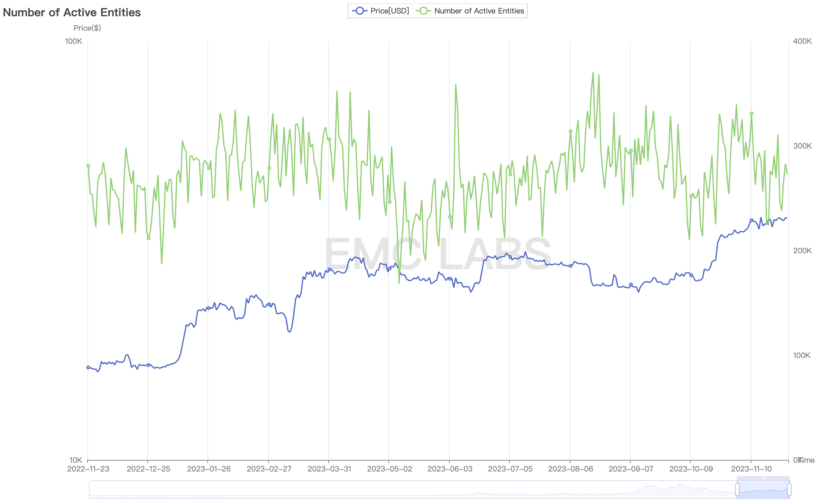Click the zoom slider's right handle
This screenshot has height=504, width=828.
pyautogui.click(x=790, y=489)
